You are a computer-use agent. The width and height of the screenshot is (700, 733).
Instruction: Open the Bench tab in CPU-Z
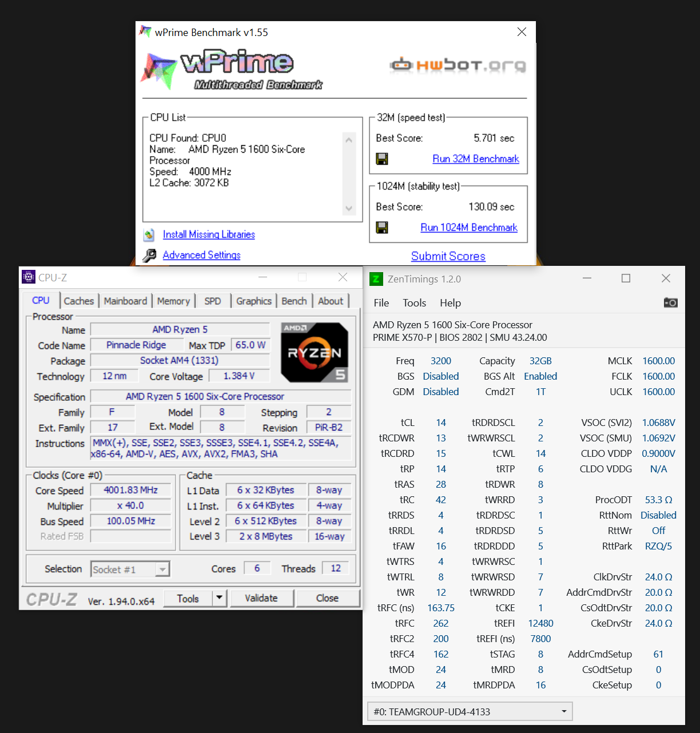tap(294, 301)
